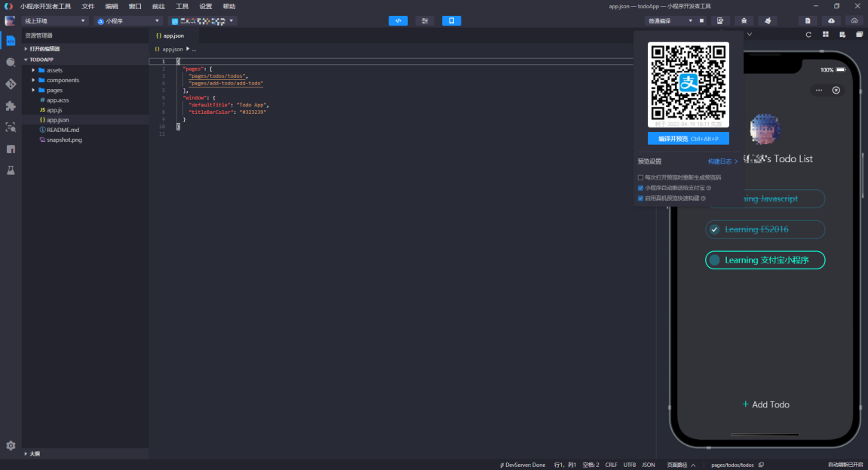Expand the pages folder

84,91
